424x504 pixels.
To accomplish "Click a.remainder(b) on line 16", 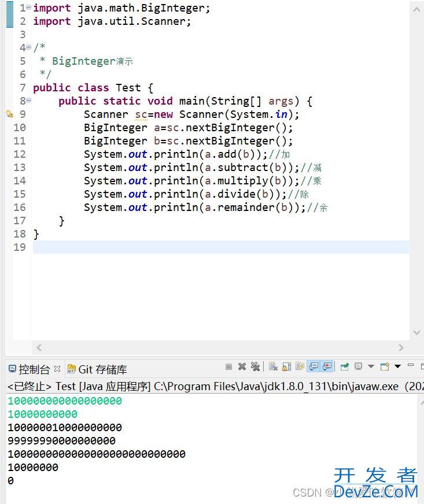I will coord(250,207).
